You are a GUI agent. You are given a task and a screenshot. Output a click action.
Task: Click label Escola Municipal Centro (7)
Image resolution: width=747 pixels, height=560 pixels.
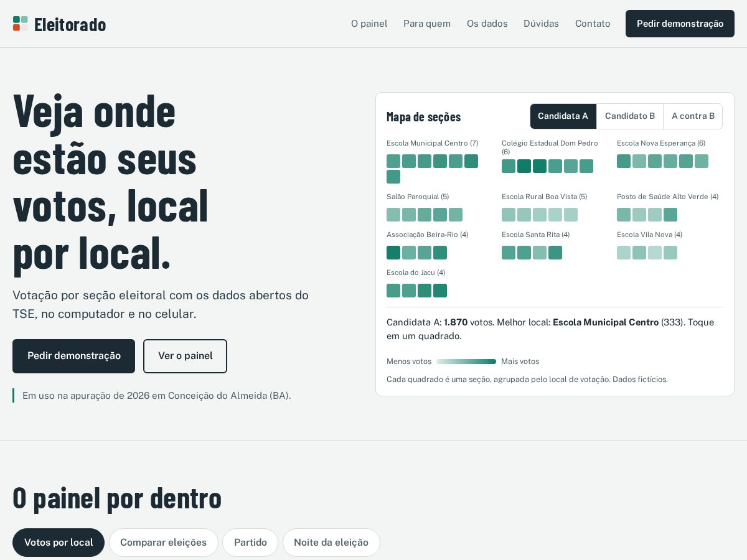[x=432, y=143]
